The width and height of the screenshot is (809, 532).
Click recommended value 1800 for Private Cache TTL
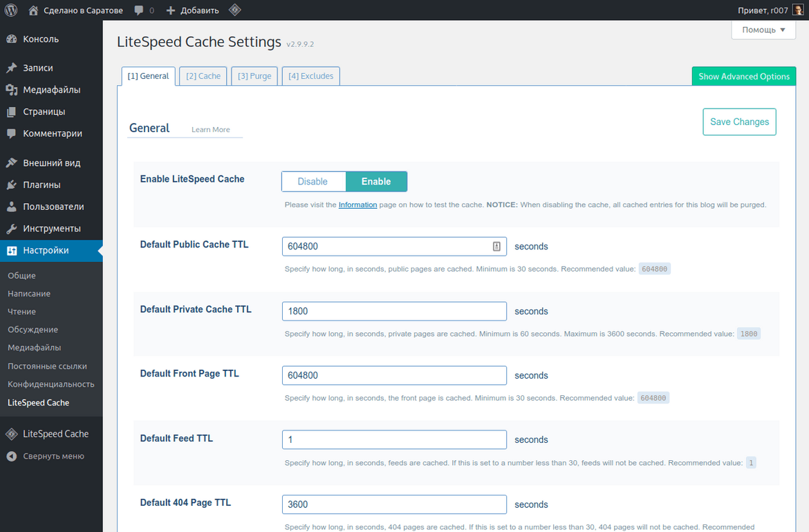(x=749, y=334)
